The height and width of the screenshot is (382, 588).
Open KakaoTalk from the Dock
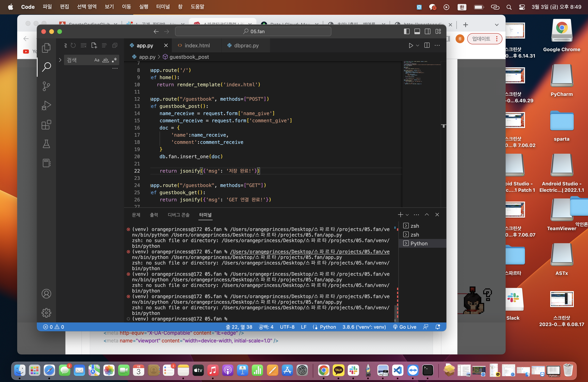pos(338,370)
